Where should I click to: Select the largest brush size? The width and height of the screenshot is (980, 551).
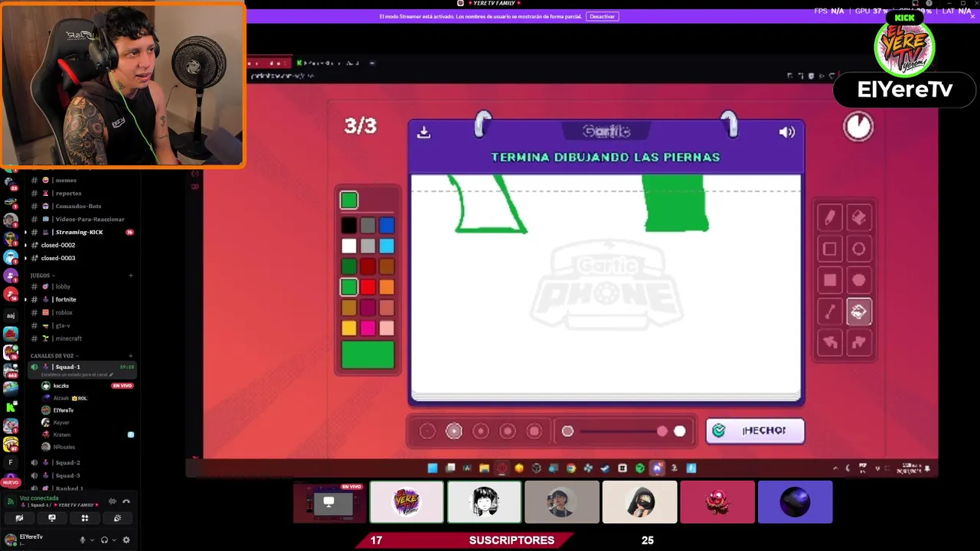[534, 432]
